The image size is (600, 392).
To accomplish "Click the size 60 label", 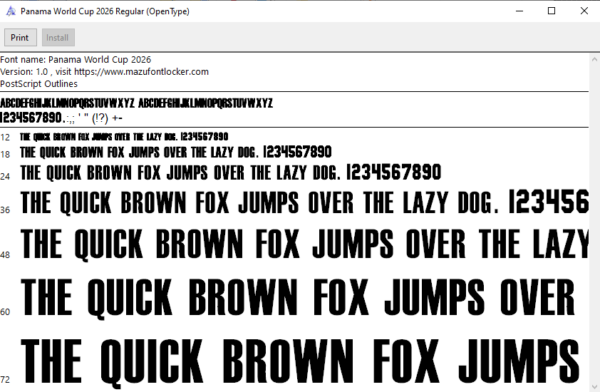I will pyautogui.click(x=5, y=312).
